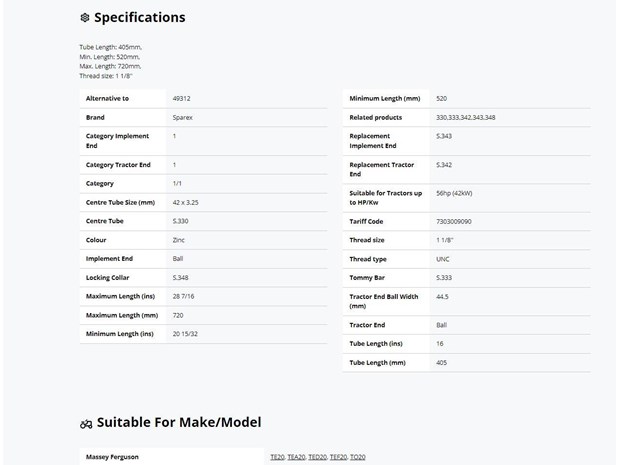The image size is (620, 465).
Task: Click the Specifications heading
Action: (140, 17)
